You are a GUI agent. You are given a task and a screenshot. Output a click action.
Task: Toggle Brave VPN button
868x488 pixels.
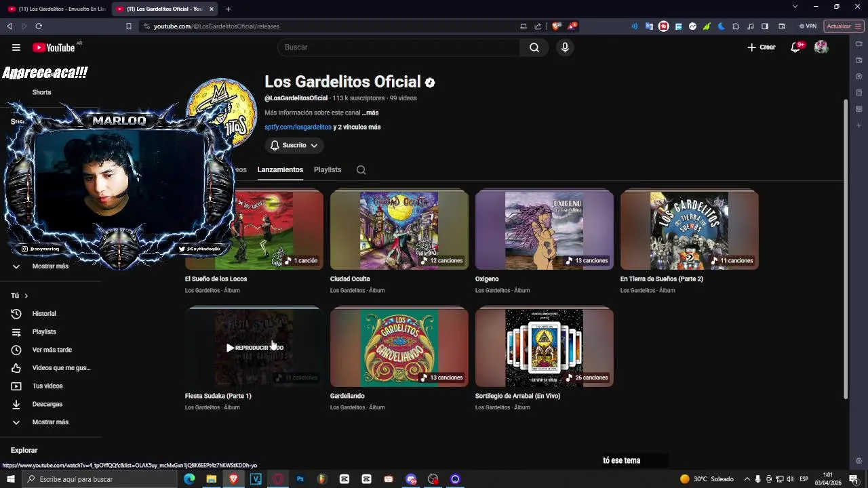808,26
